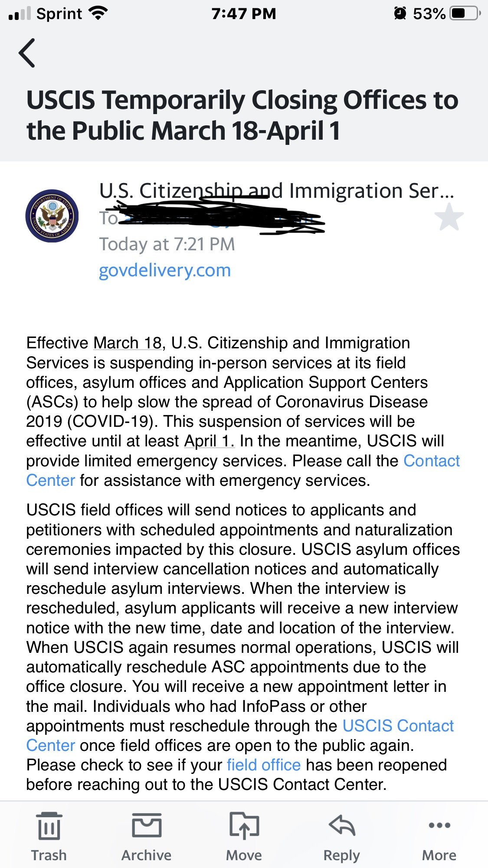Viewport: 488px width, 868px height.
Task: Tap the battery indicator in status bar
Action: (x=465, y=13)
